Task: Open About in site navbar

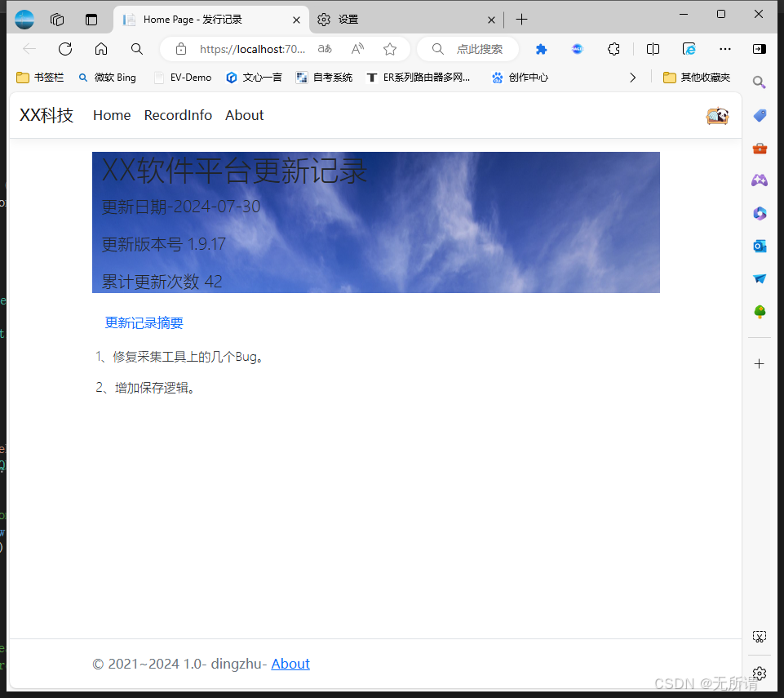Action: pyautogui.click(x=245, y=116)
